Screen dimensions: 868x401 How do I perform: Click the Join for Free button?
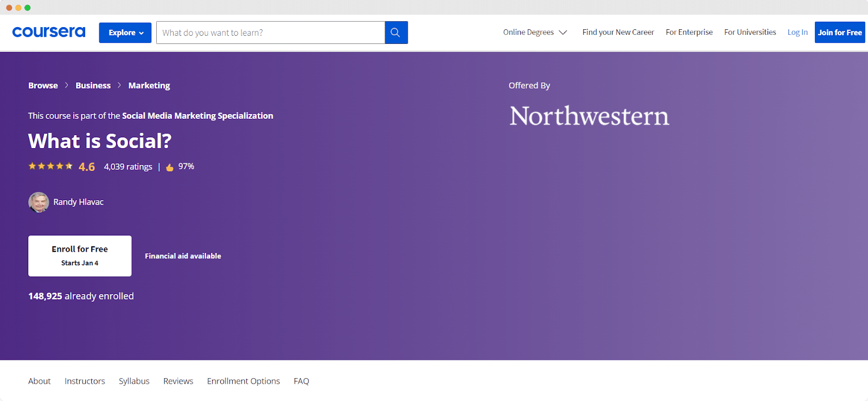pos(840,33)
